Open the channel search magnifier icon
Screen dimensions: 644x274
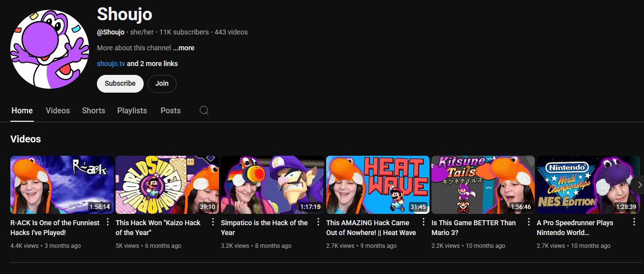coord(204,110)
